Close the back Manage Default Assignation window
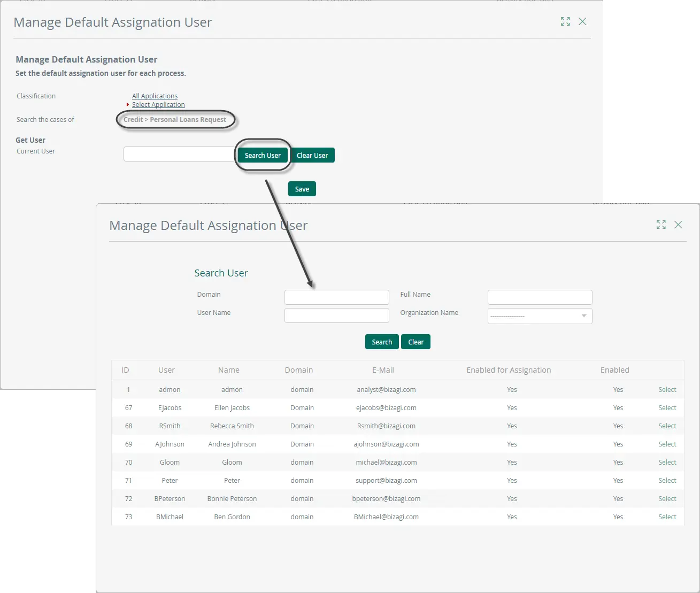The height and width of the screenshot is (593, 700). point(582,21)
